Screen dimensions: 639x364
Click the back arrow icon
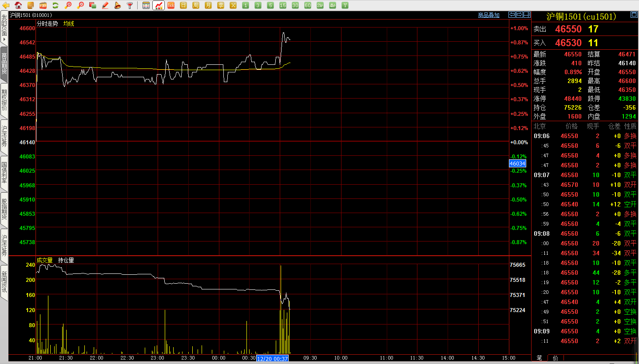pos(6,5)
